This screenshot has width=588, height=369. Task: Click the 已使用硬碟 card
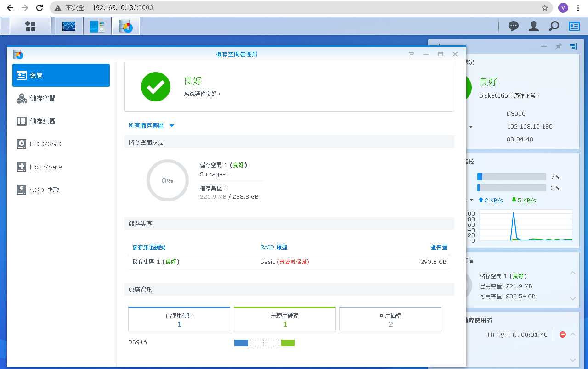coord(179,319)
